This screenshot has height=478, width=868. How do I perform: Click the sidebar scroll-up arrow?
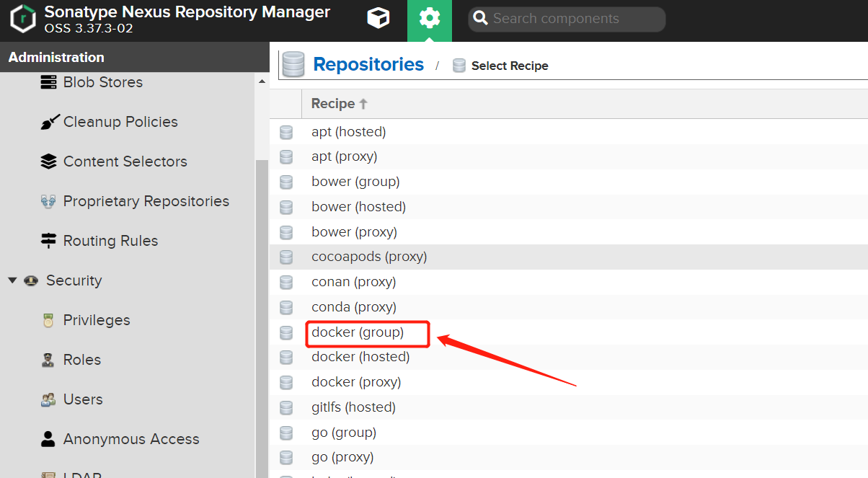pos(262,81)
